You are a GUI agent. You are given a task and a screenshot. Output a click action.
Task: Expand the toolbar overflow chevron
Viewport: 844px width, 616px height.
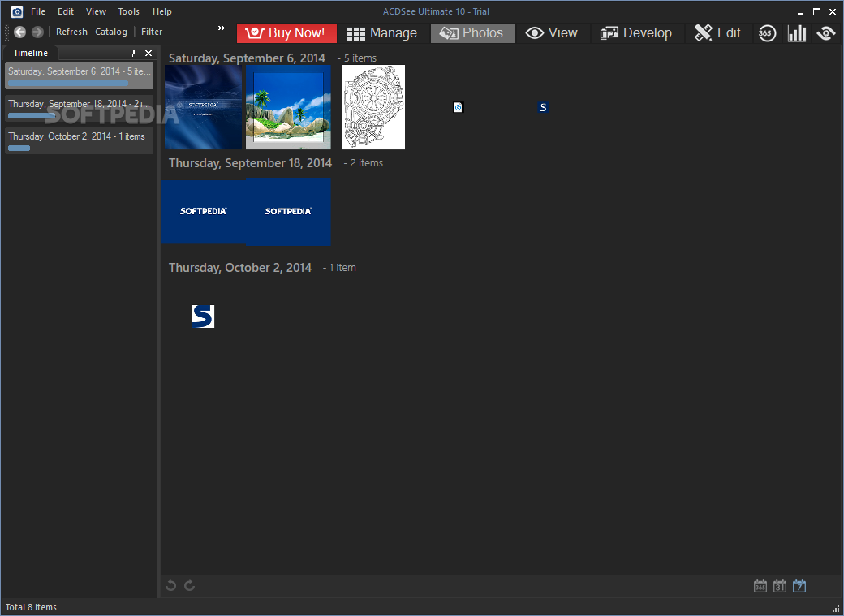click(222, 28)
